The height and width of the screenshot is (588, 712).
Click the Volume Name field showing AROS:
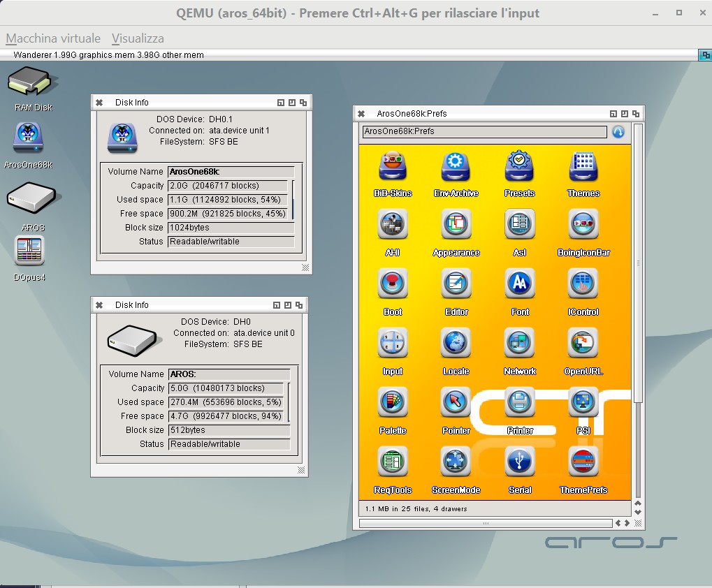tap(228, 374)
